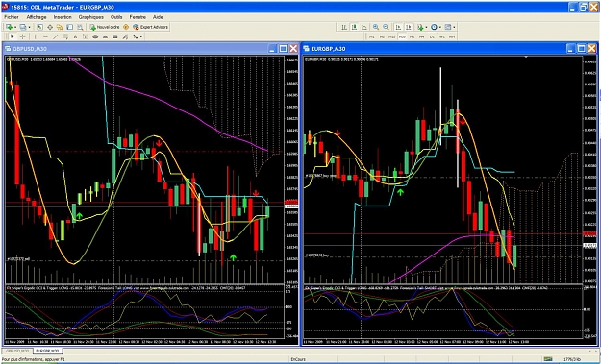Select the ellipse drawing tool

(95, 36)
